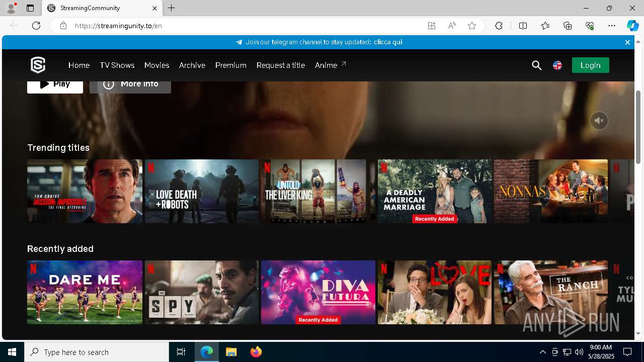This screenshot has width=644, height=362.
Task: Open the Nonnas thumbnail
Action: pos(551,191)
